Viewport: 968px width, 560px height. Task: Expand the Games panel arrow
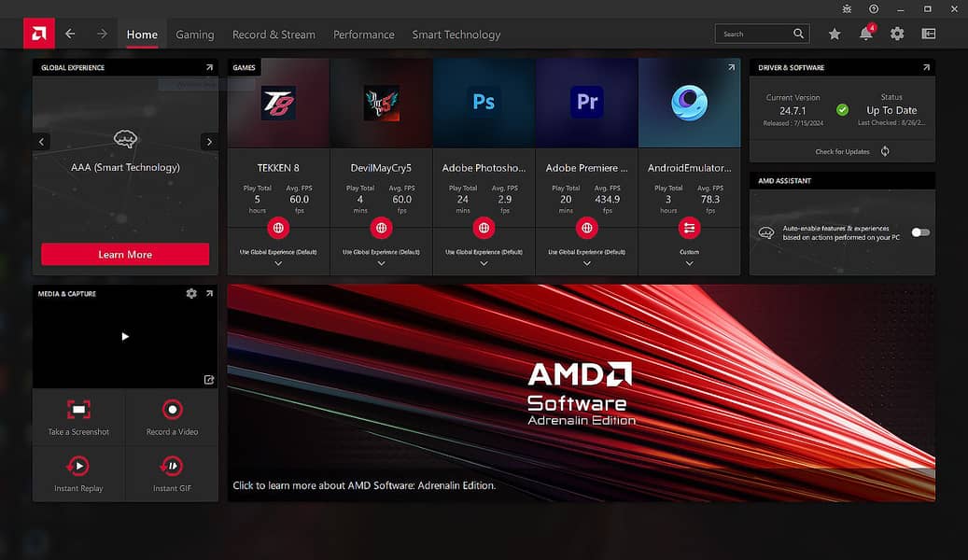(731, 67)
